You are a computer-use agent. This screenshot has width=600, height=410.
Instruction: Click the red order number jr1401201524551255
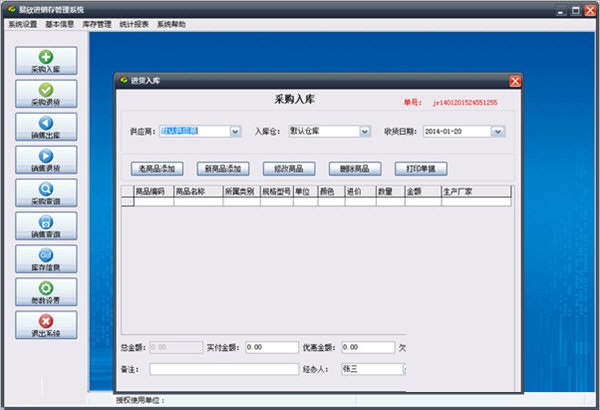pyautogui.click(x=465, y=103)
